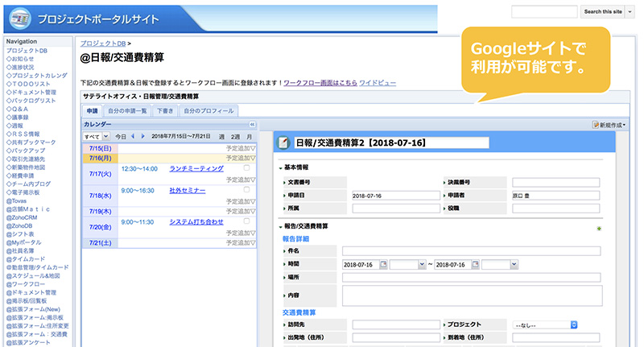The height and width of the screenshot is (347, 644).
Task: Select the 7/16(月) date cell
Action: point(100,158)
